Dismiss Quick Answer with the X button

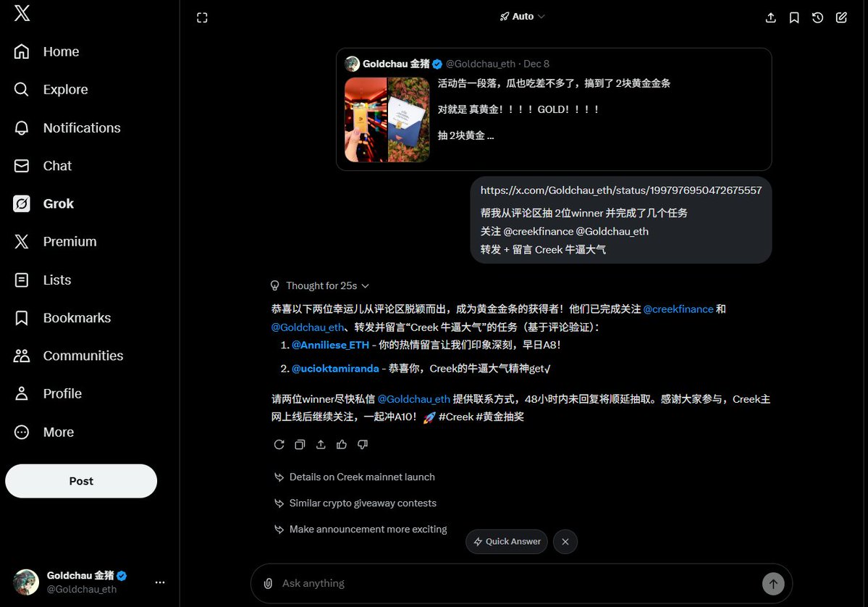(565, 542)
